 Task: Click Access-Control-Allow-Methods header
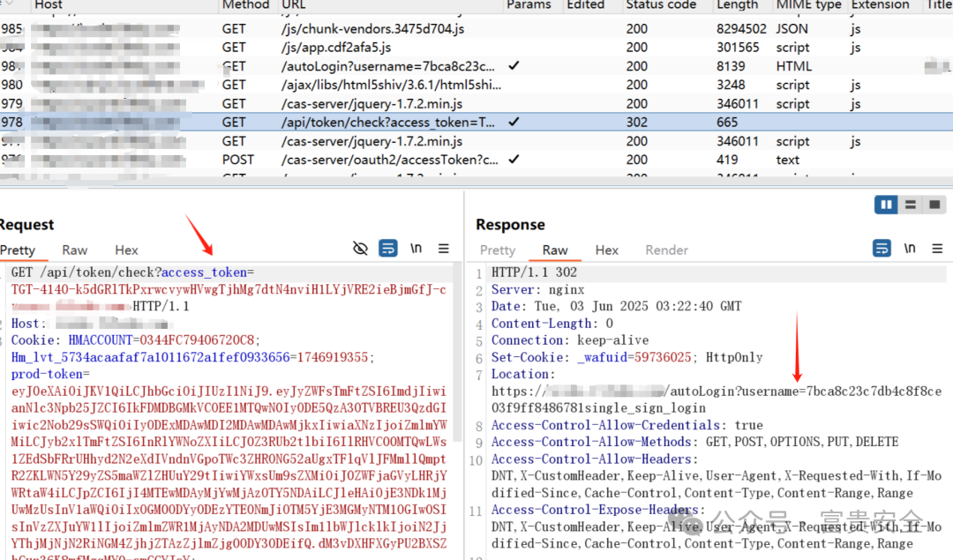pyautogui.click(x=595, y=442)
